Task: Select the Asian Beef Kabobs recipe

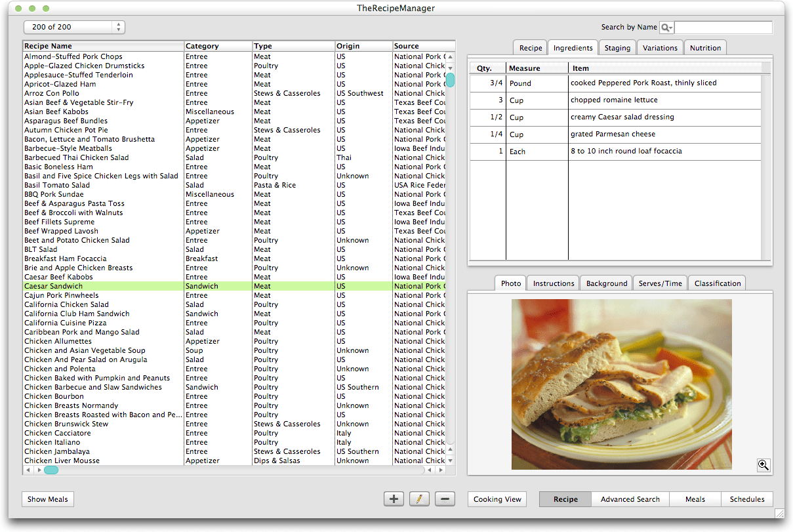Action: point(234,112)
